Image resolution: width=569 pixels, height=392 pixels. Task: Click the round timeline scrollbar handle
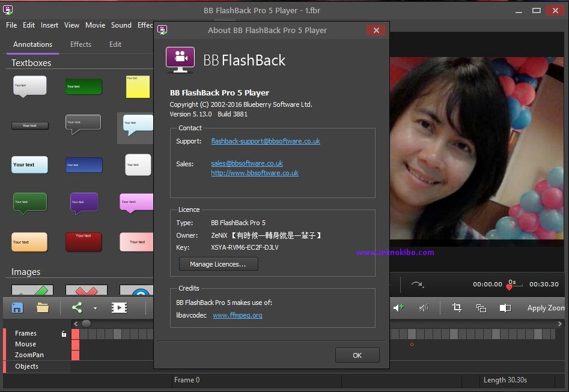(87, 323)
